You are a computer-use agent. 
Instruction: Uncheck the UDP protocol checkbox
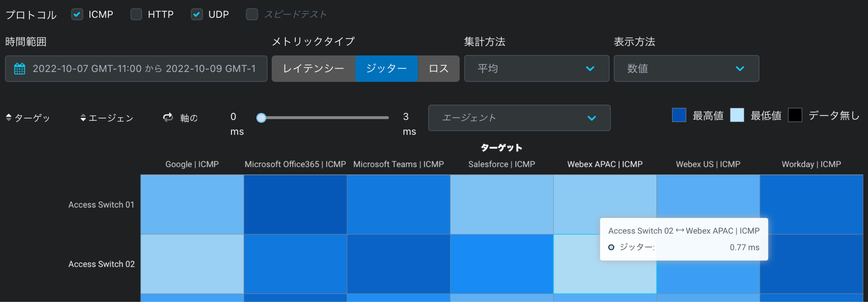pos(197,14)
